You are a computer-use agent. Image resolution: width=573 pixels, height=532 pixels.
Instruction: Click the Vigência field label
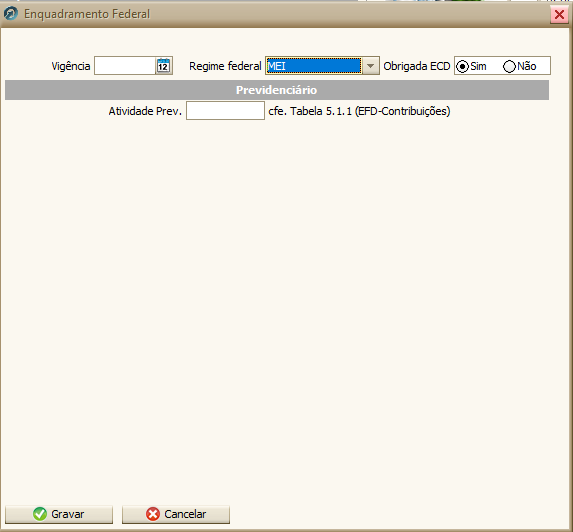pyautogui.click(x=71, y=66)
